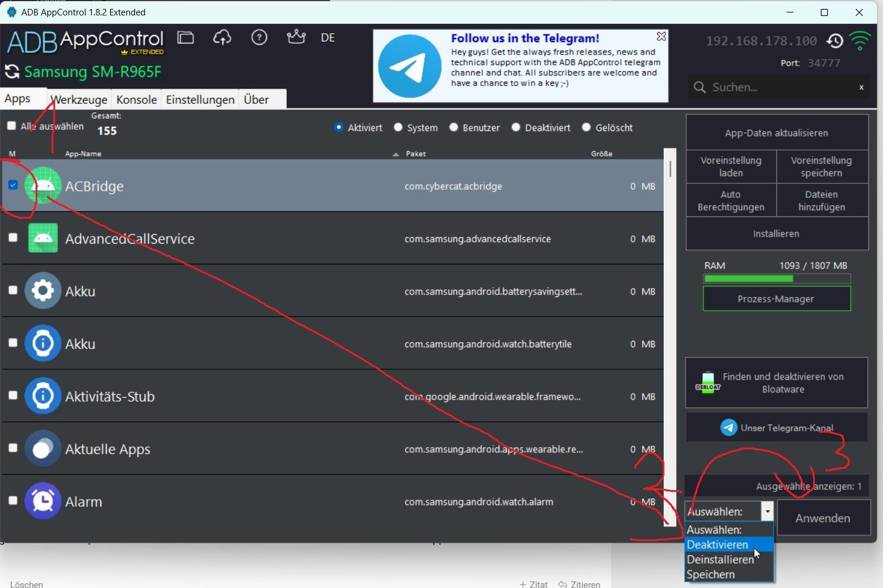The image size is (883, 588).
Task: Click the cloud upload icon
Action: (222, 38)
